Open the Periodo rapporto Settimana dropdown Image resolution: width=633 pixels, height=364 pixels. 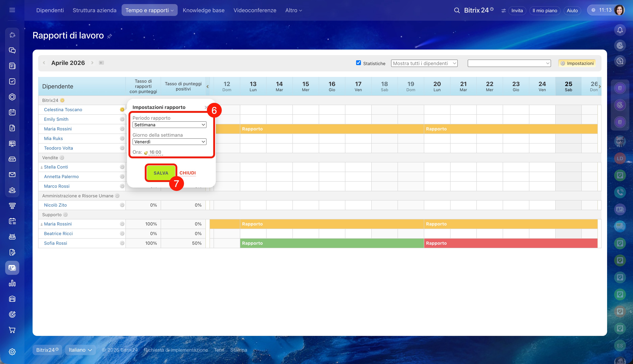(169, 125)
